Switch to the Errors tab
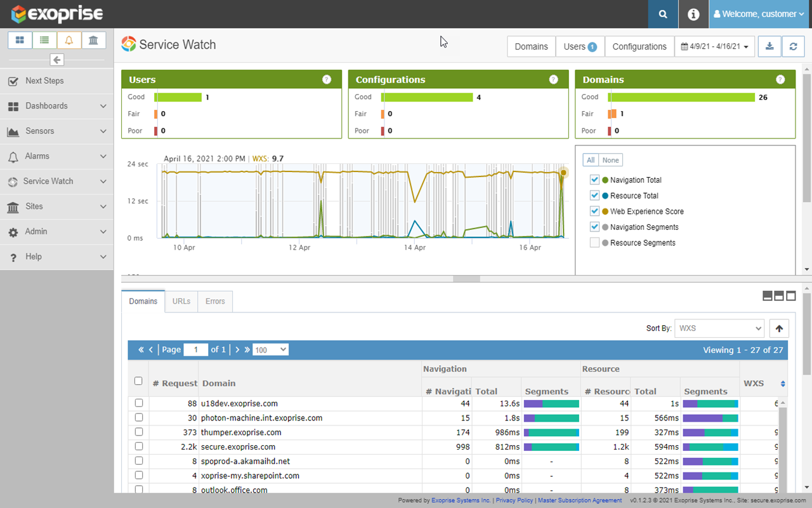 click(215, 301)
